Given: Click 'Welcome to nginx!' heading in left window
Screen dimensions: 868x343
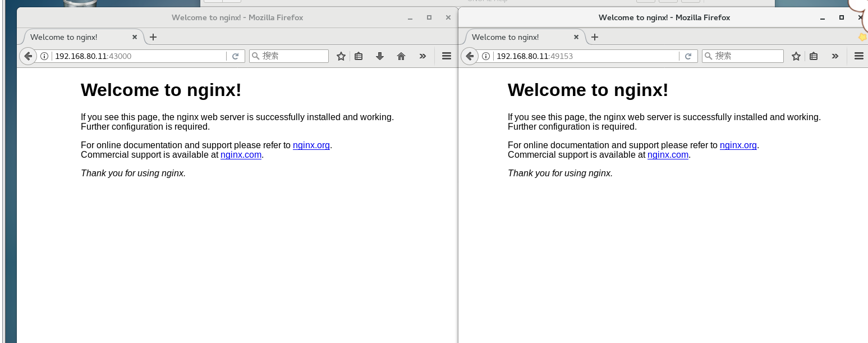Looking at the screenshot, I should coord(161,90).
